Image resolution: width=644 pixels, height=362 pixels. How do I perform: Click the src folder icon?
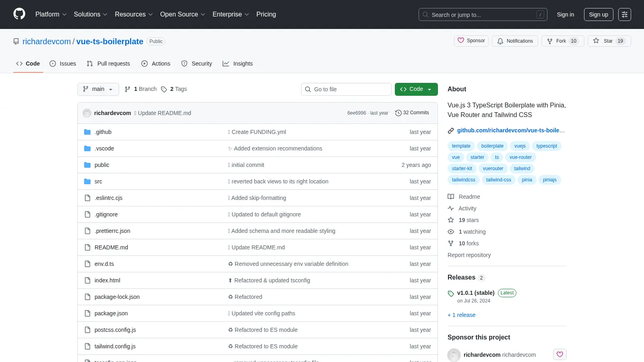(x=87, y=181)
